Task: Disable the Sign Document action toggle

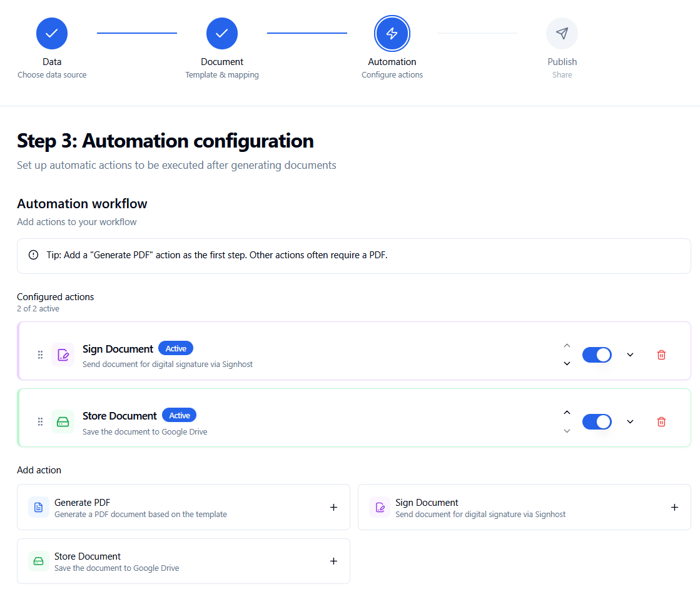Action: (596, 355)
